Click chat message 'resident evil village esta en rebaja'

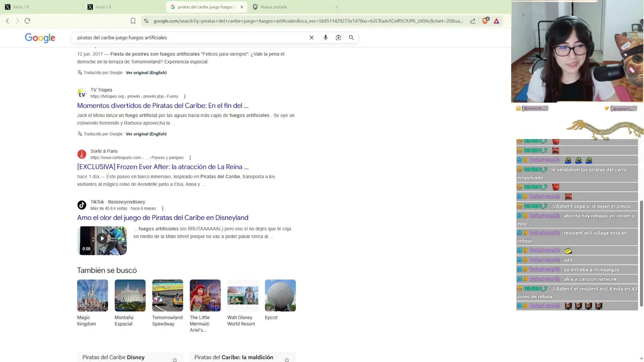point(577,237)
